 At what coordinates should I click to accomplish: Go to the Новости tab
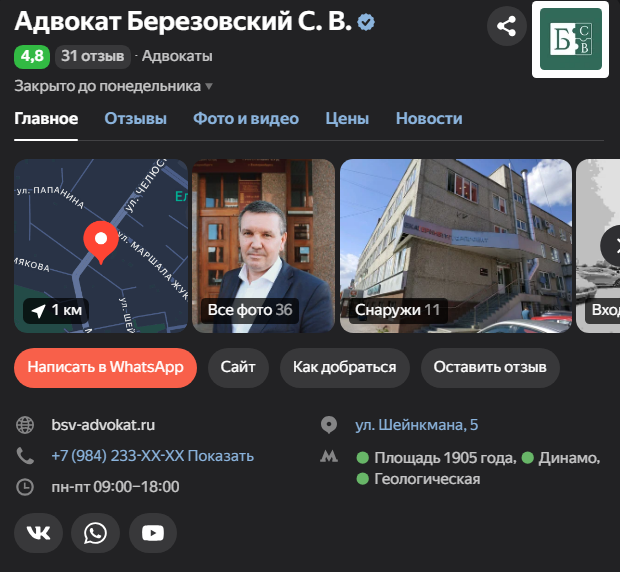pyautogui.click(x=429, y=119)
